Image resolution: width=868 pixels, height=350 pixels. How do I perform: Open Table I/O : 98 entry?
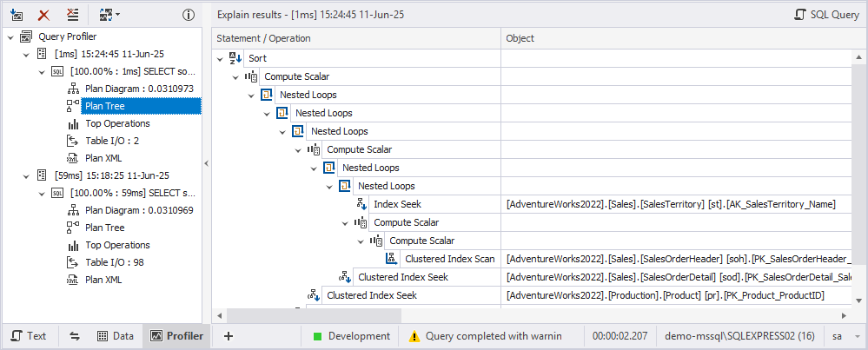(x=115, y=262)
